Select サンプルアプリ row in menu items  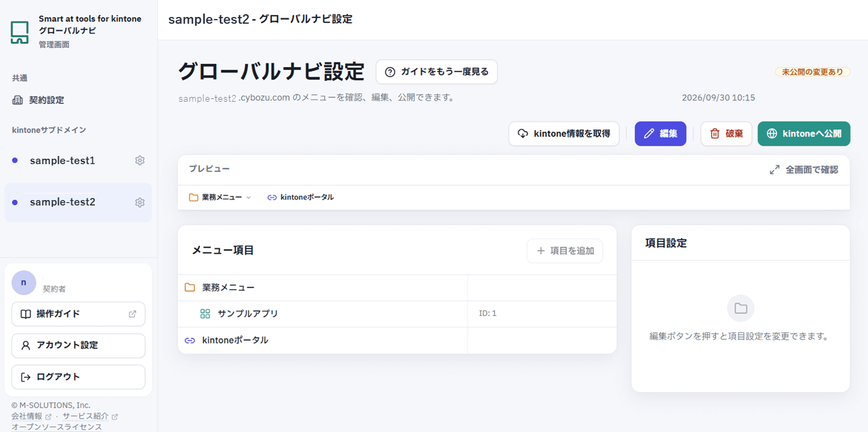point(397,314)
